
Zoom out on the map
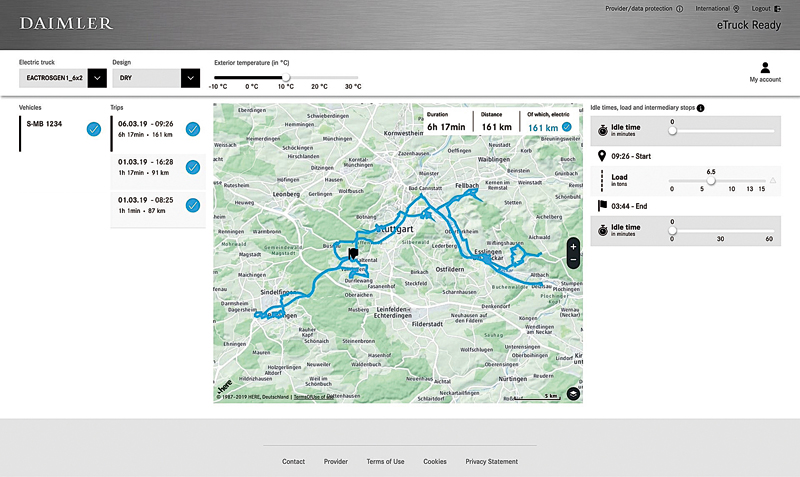573,260
